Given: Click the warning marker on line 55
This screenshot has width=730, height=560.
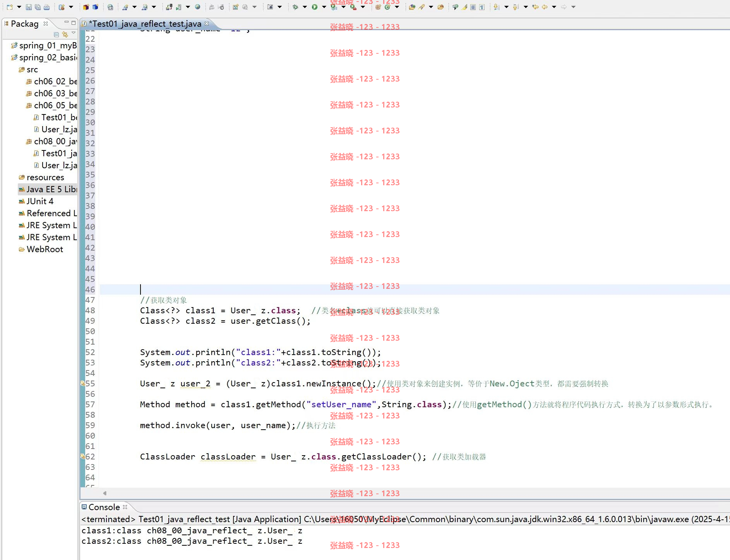Looking at the screenshot, I should (82, 384).
